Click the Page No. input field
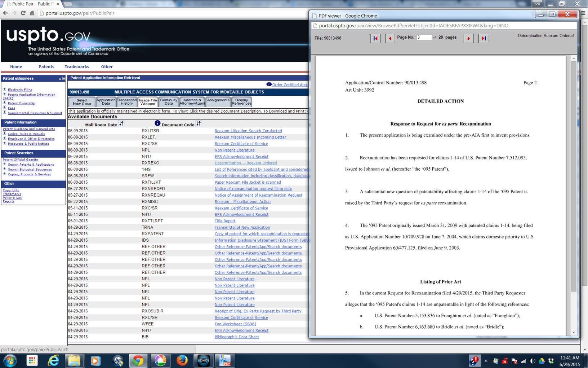The width and height of the screenshot is (588, 368). click(424, 37)
